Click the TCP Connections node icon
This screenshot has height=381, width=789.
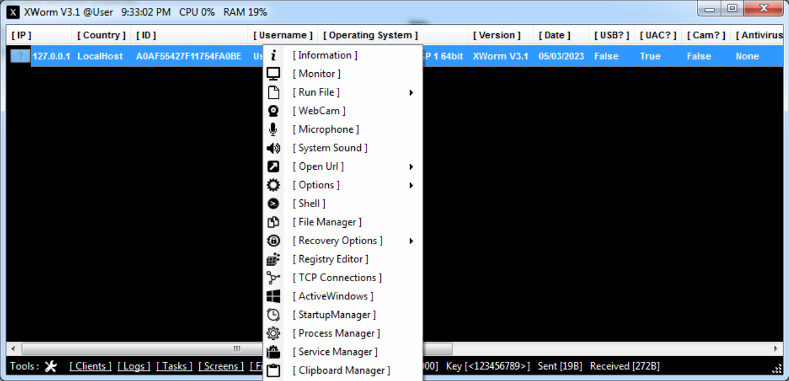273,278
